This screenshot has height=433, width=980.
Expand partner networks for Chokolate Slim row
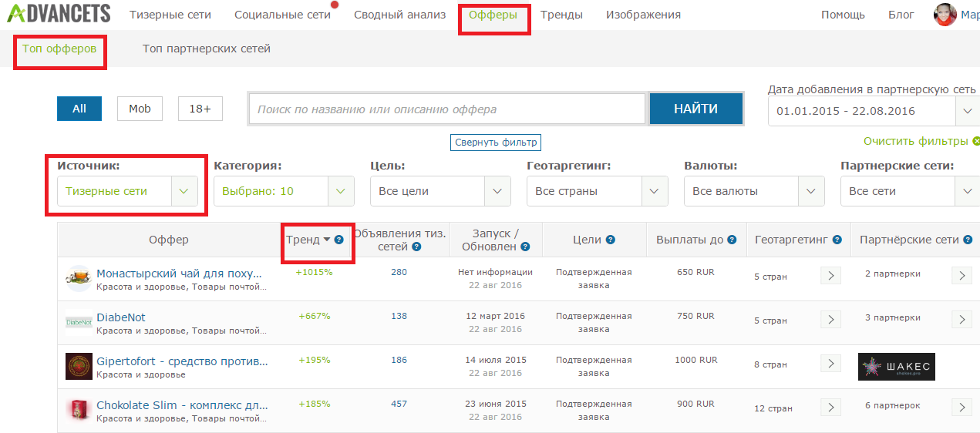961,407
